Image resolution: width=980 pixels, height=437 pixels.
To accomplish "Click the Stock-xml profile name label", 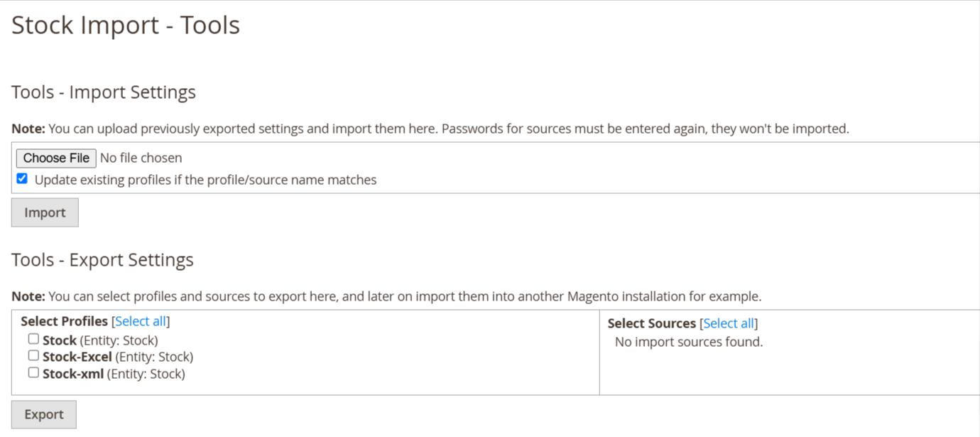I will pyautogui.click(x=73, y=374).
